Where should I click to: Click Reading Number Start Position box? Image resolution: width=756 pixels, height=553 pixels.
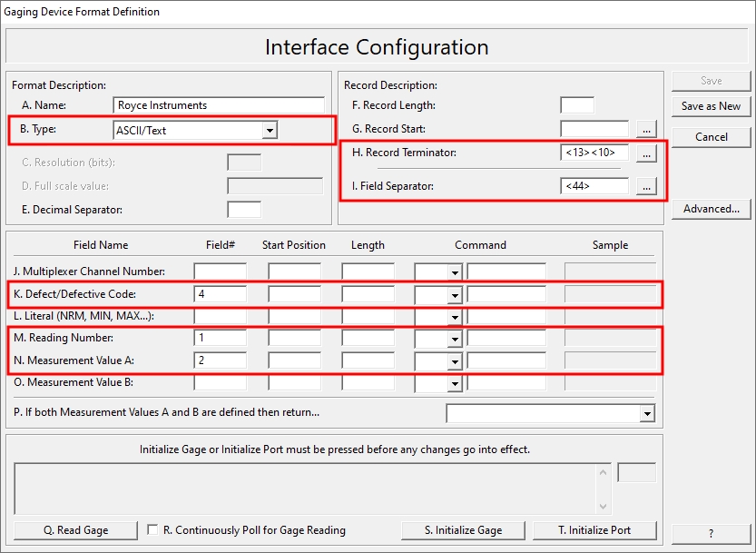pos(295,338)
